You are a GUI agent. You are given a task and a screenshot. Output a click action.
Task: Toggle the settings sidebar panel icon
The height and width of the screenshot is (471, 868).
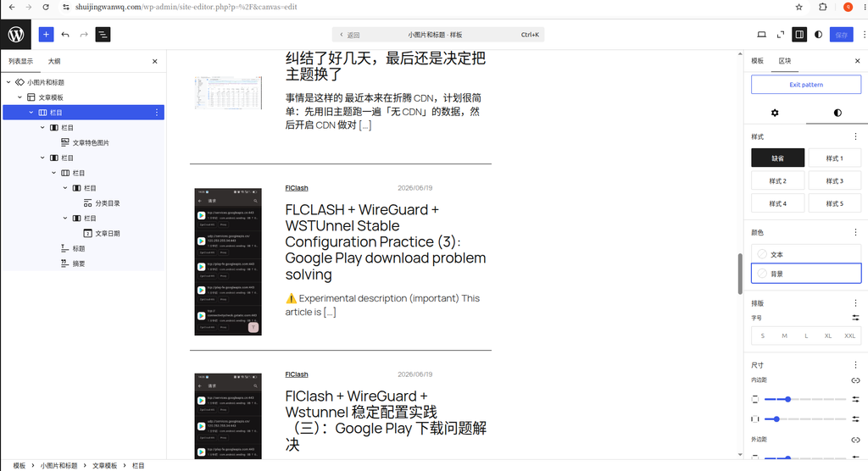(799, 35)
